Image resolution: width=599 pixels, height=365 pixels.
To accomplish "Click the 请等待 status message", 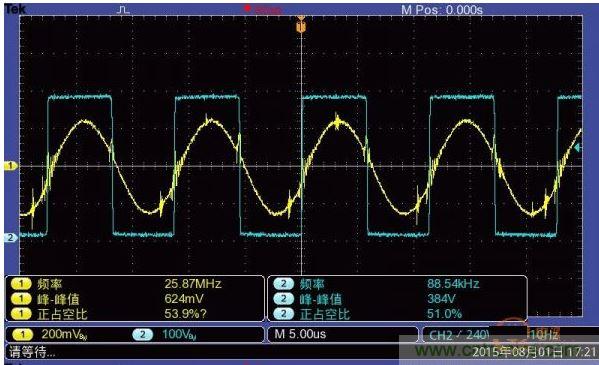I will (x=32, y=352).
